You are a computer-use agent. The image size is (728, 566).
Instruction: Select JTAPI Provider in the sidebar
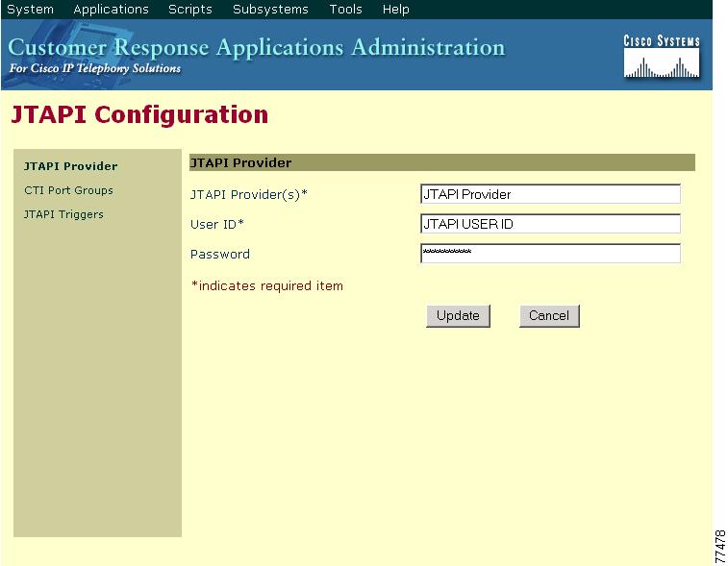[70, 166]
